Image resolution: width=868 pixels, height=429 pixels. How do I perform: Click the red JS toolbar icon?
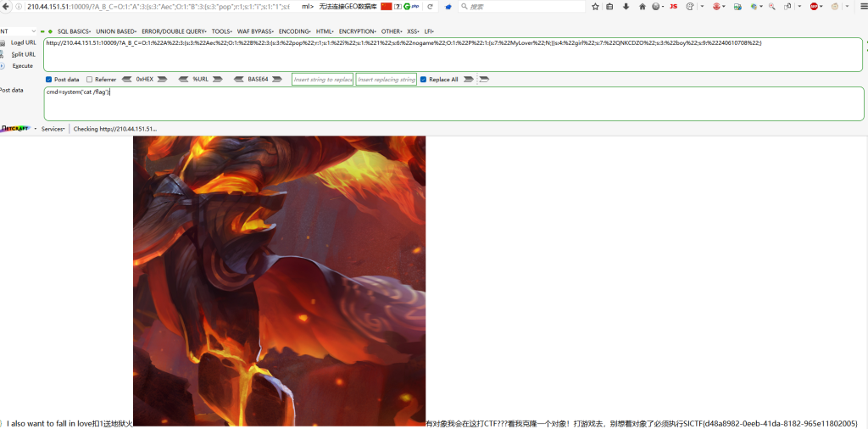(673, 6)
